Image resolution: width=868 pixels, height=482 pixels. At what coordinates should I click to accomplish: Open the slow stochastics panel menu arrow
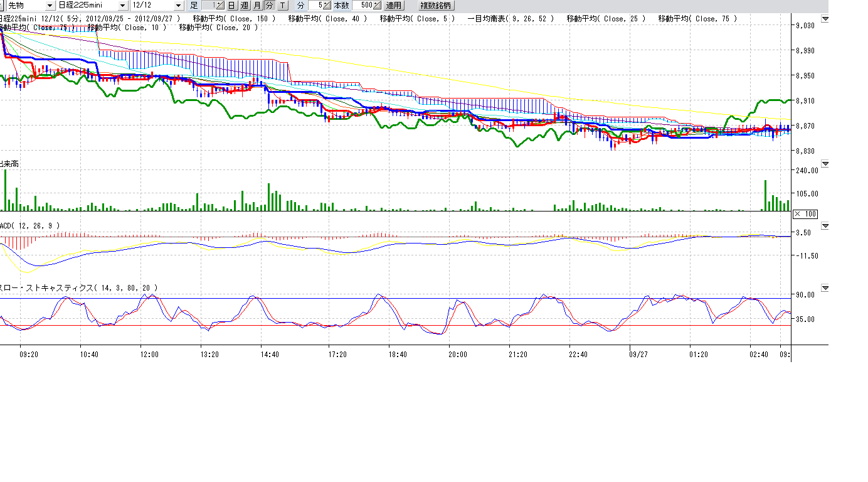[x=825, y=288]
